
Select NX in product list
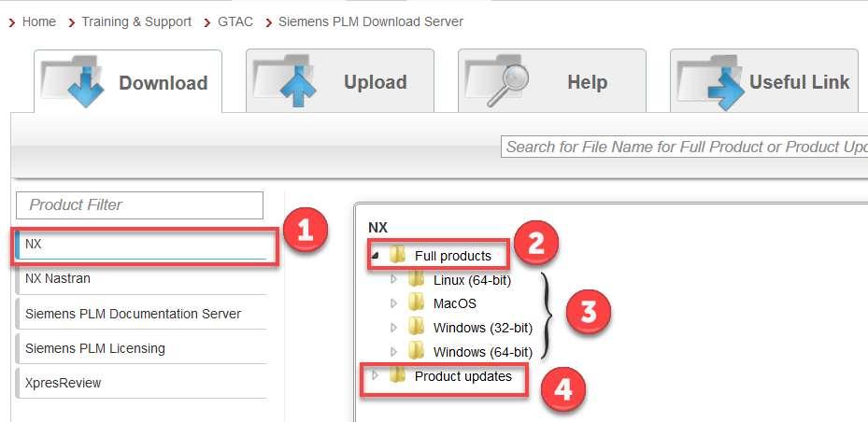pyautogui.click(x=142, y=244)
